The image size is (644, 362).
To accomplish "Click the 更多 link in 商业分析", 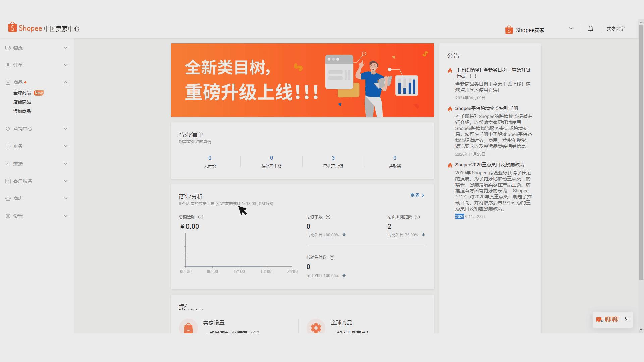I will (x=415, y=195).
